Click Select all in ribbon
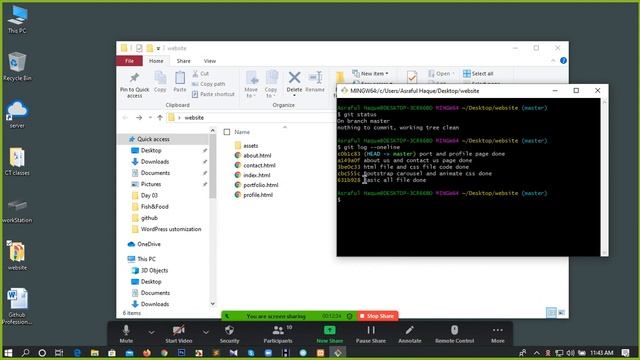 coord(478,73)
